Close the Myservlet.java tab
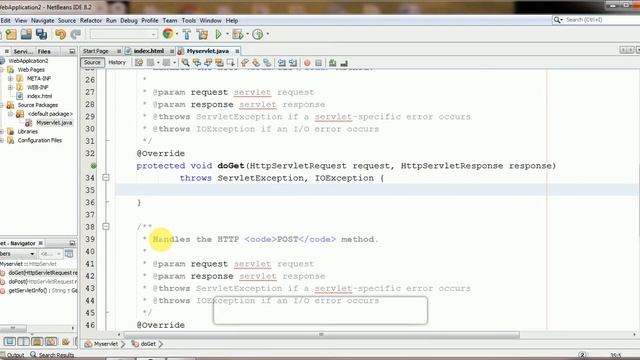 tap(237, 51)
